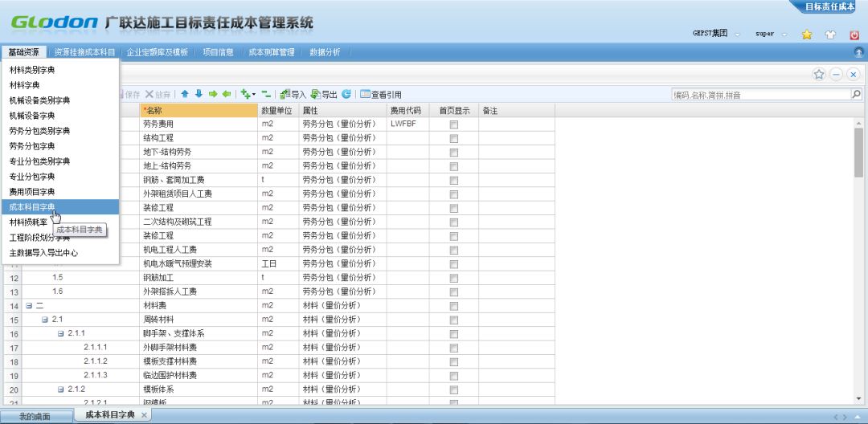This screenshot has width=868, height=424.
Task: Switch to the 我的桌面 tab
Action: [x=35, y=416]
